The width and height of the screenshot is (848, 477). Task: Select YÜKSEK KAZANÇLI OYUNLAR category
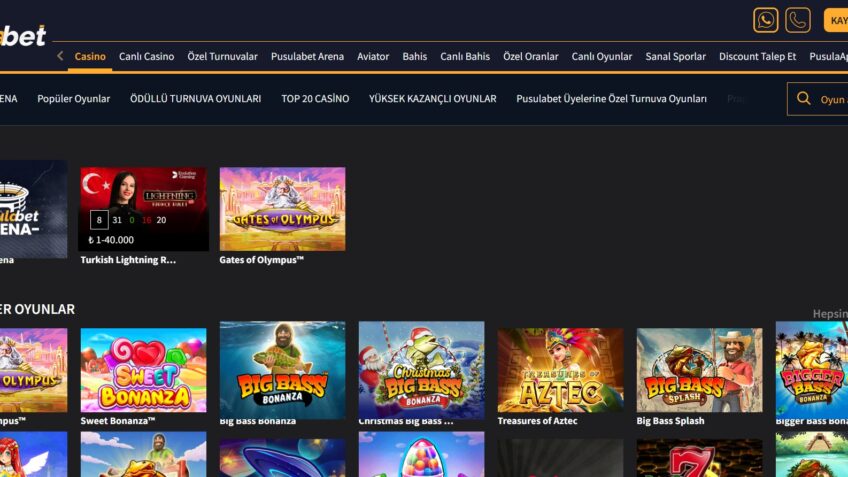[x=432, y=99]
